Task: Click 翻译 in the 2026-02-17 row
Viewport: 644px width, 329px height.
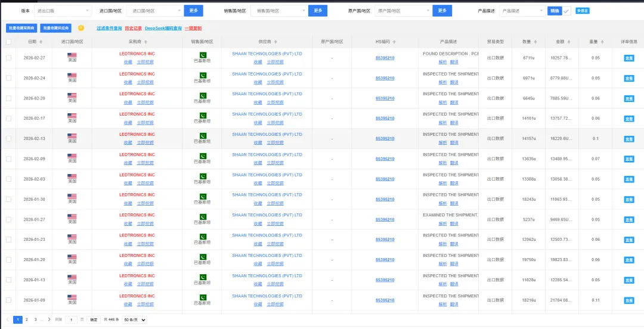Action: pyautogui.click(x=454, y=122)
